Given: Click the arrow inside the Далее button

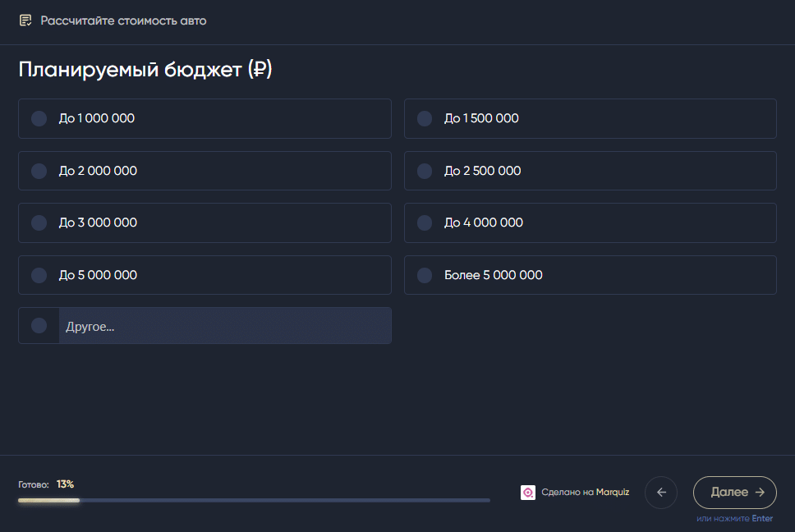Looking at the screenshot, I should [x=760, y=492].
